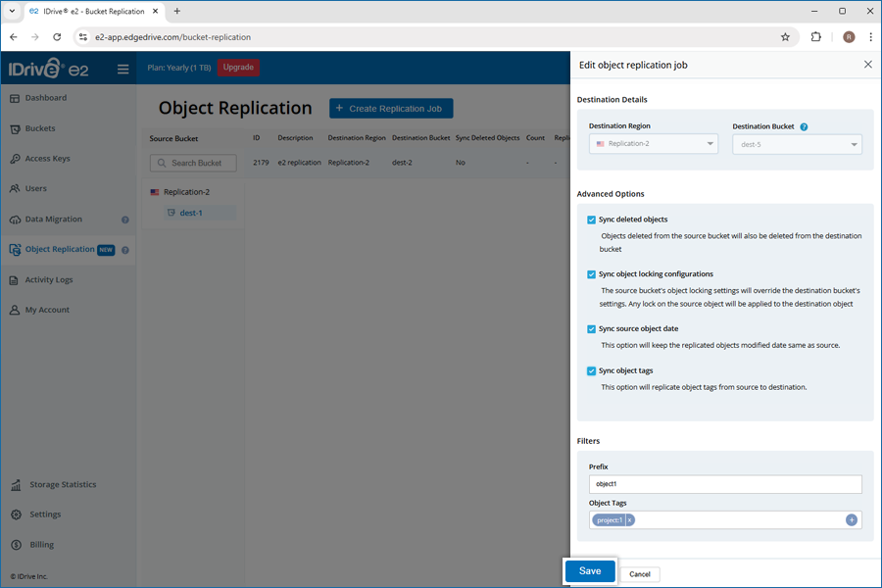This screenshot has width=882, height=588.
Task: Open the tab search dropdown arrow
Action: pos(12,11)
